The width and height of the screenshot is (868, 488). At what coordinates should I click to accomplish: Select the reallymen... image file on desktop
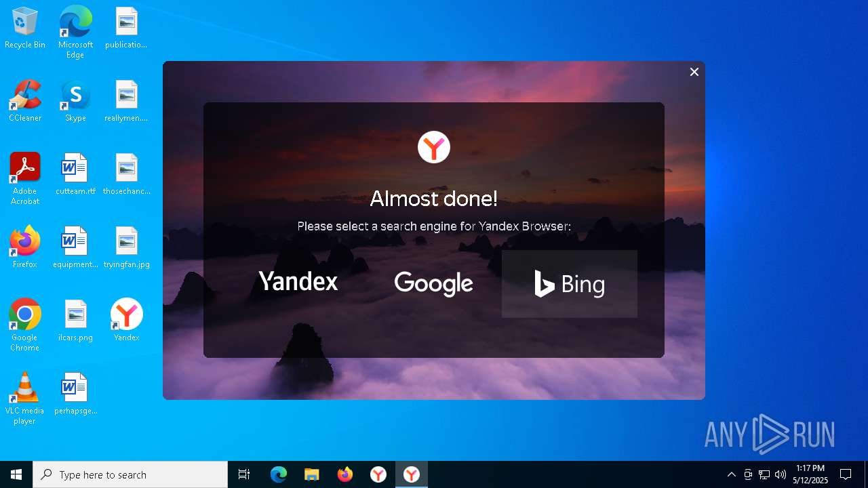coord(126,102)
